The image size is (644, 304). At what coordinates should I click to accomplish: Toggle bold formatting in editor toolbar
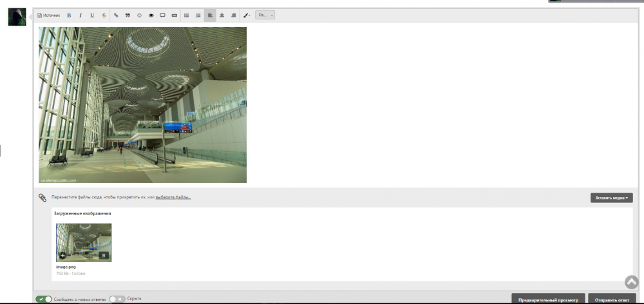(x=69, y=15)
